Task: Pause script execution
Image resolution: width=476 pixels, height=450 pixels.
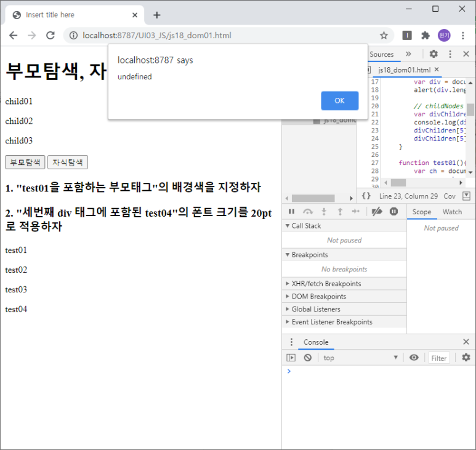Action: point(291,212)
